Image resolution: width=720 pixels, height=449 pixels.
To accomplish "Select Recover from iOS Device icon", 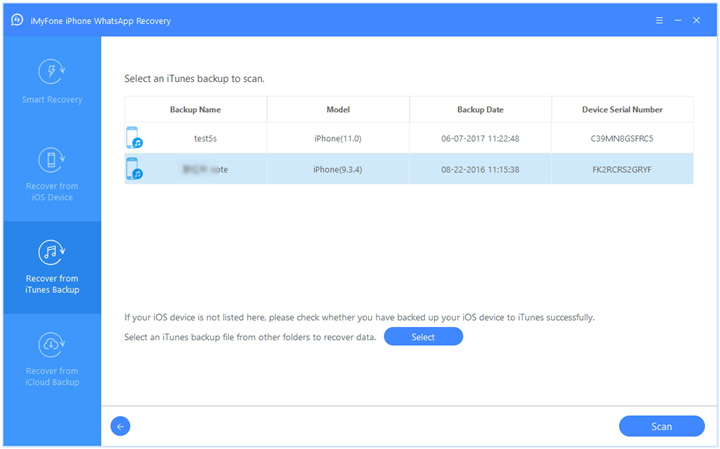I will pyautogui.click(x=51, y=160).
